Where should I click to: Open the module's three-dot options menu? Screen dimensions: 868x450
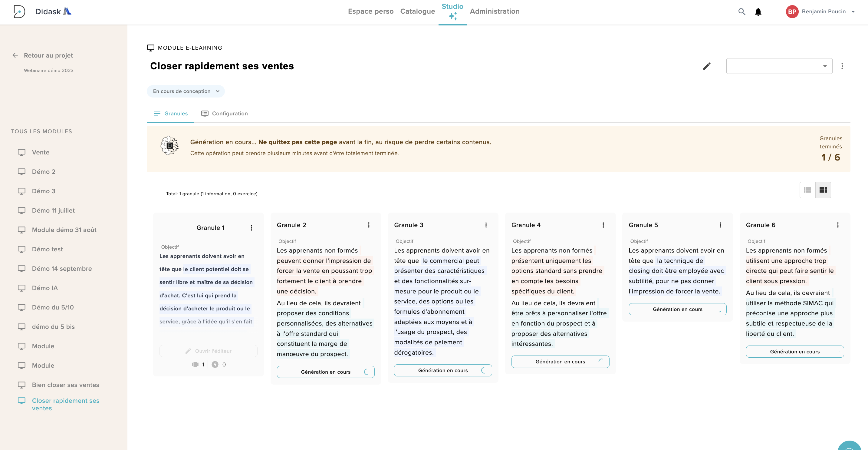[842, 66]
